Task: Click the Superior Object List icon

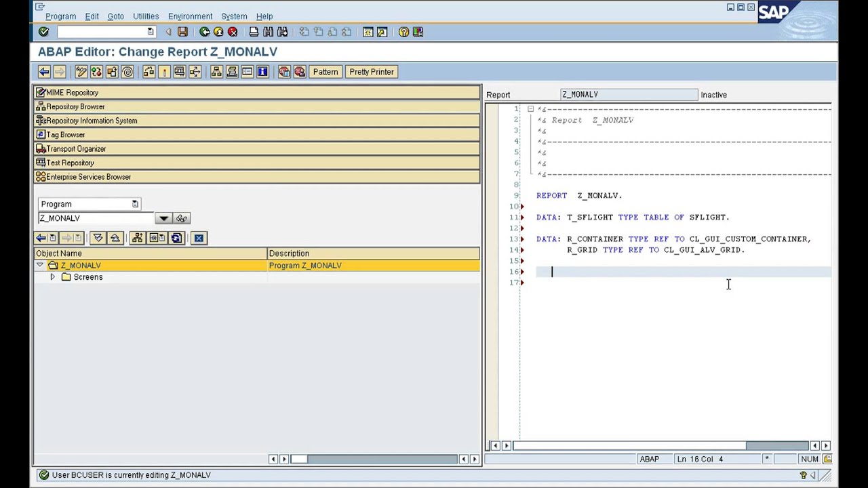Action: tap(138, 238)
